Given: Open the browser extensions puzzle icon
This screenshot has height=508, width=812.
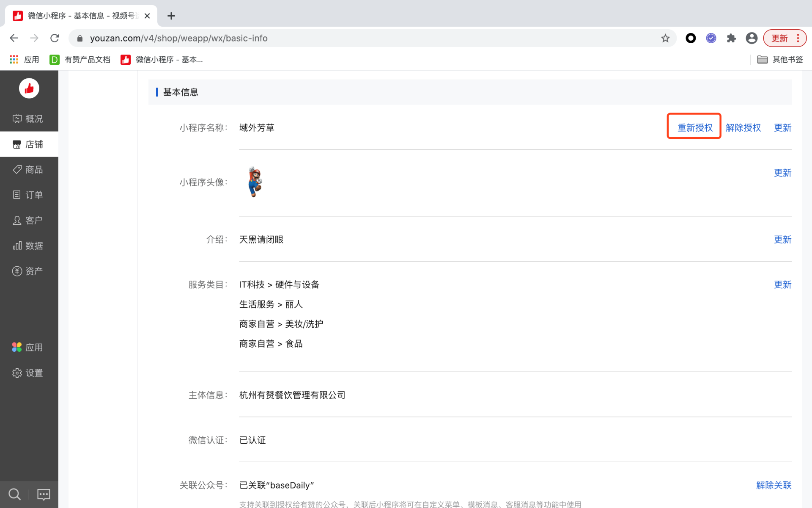Looking at the screenshot, I should tap(731, 38).
